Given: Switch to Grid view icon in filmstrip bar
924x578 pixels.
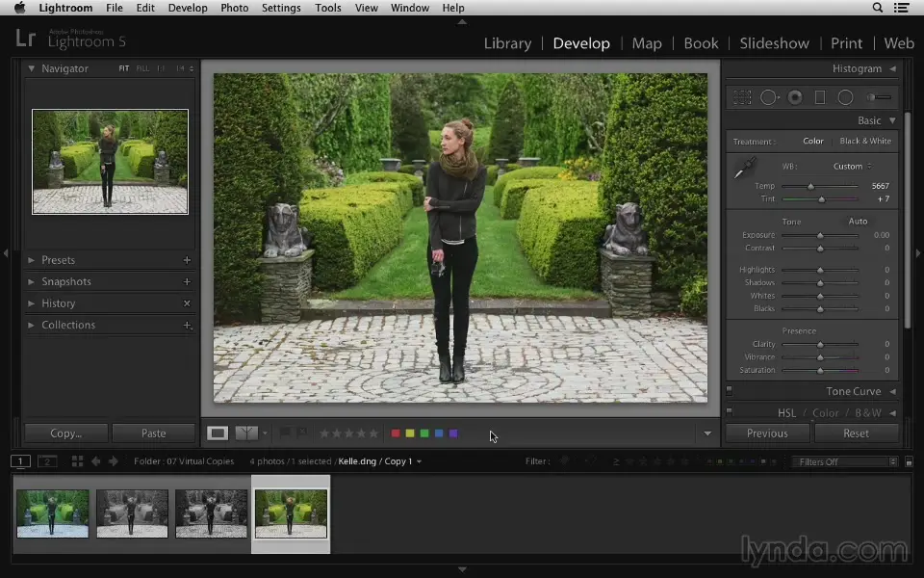Looking at the screenshot, I should coord(77,461).
